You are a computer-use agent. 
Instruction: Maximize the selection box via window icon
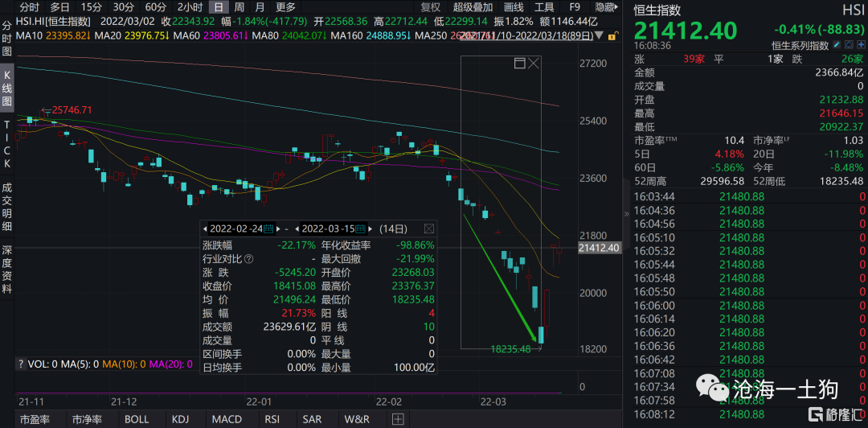tap(519, 64)
